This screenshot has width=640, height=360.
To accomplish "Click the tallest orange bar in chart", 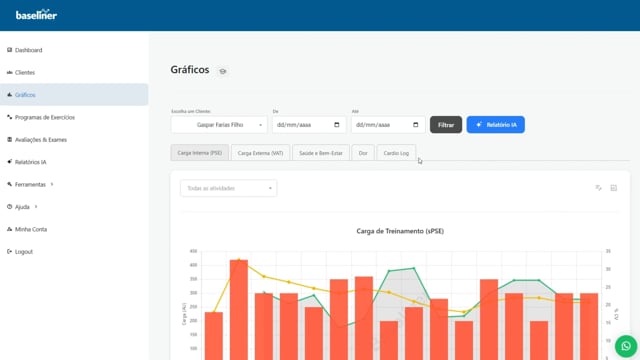I will (x=239, y=309).
